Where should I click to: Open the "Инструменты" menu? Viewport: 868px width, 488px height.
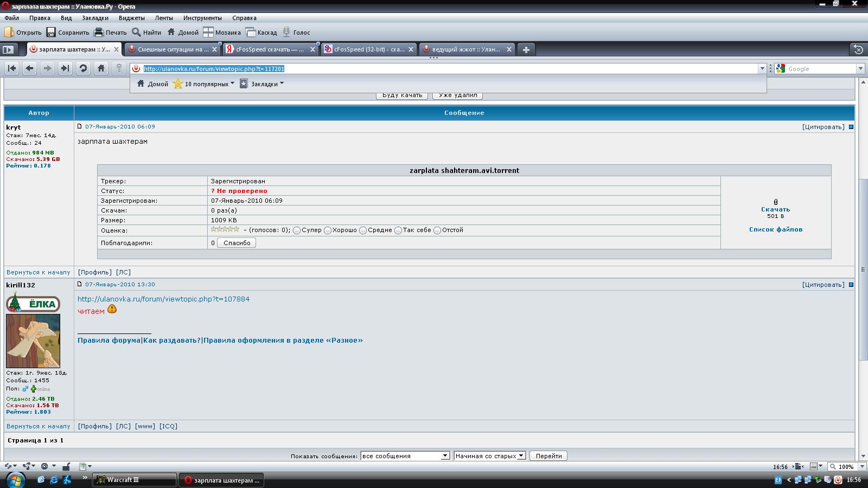point(202,18)
